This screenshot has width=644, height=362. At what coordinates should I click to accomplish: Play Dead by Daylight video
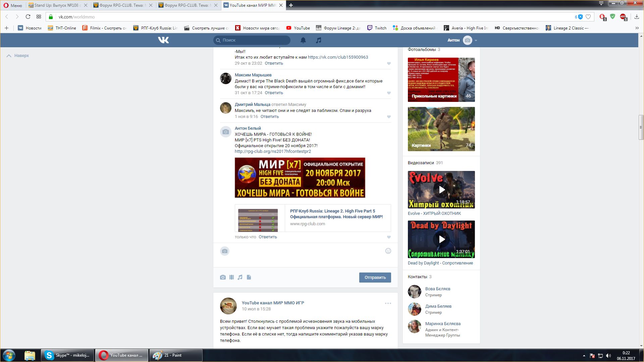point(441,239)
